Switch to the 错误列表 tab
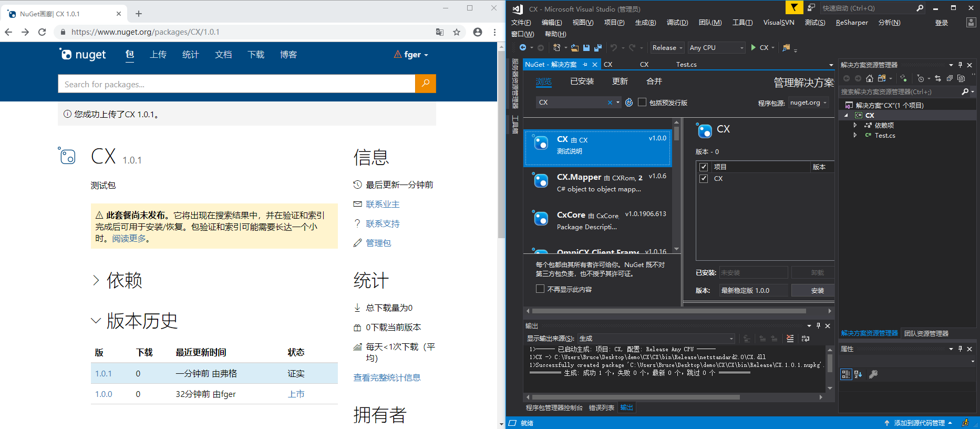Image resolution: width=980 pixels, height=429 pixels. 601,407
